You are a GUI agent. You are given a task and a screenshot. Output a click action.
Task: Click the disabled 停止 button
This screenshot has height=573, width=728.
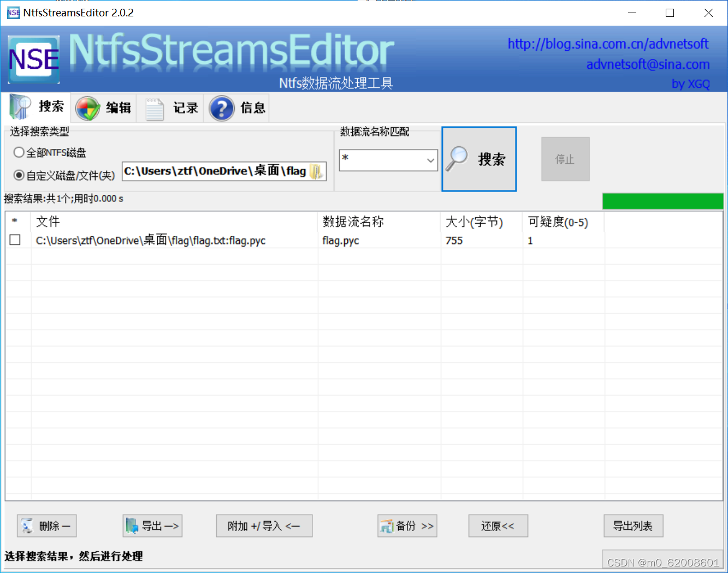pos(565,159)
